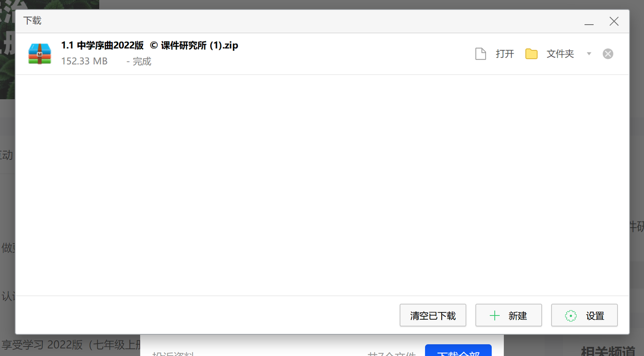Click the green plus icon in 新建 button
The image size is (644, 356).
pyautogui.click(x=495, y=315)
